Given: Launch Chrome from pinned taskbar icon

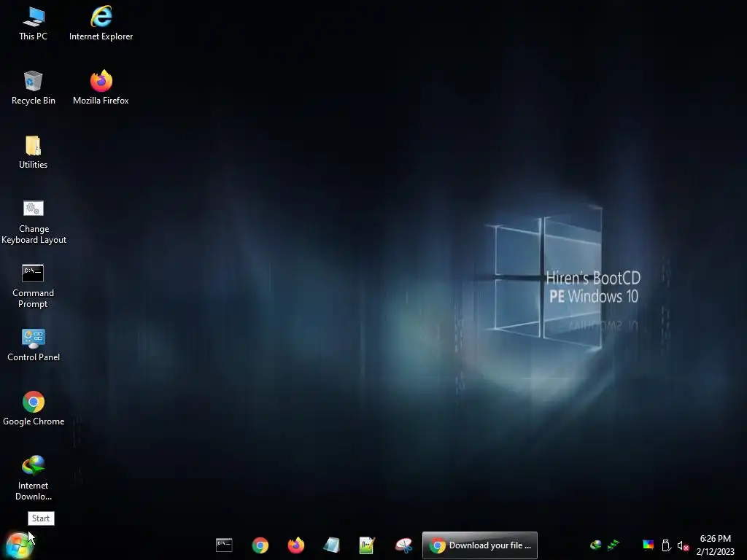Looking at the screenshot, I should [260, 545].
